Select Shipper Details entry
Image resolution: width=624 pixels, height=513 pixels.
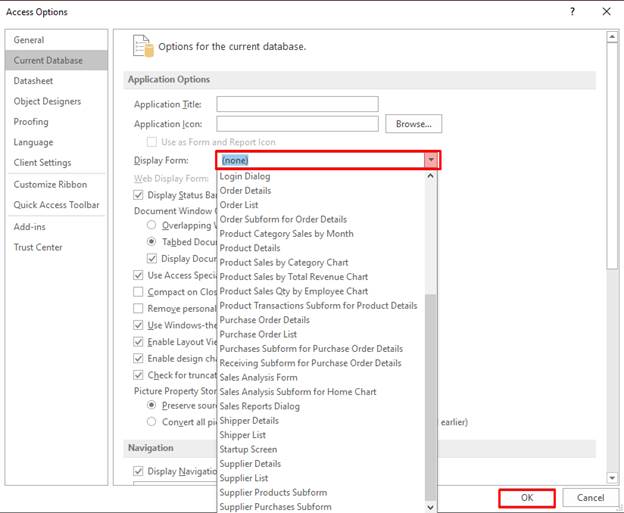tap(321, 420)
